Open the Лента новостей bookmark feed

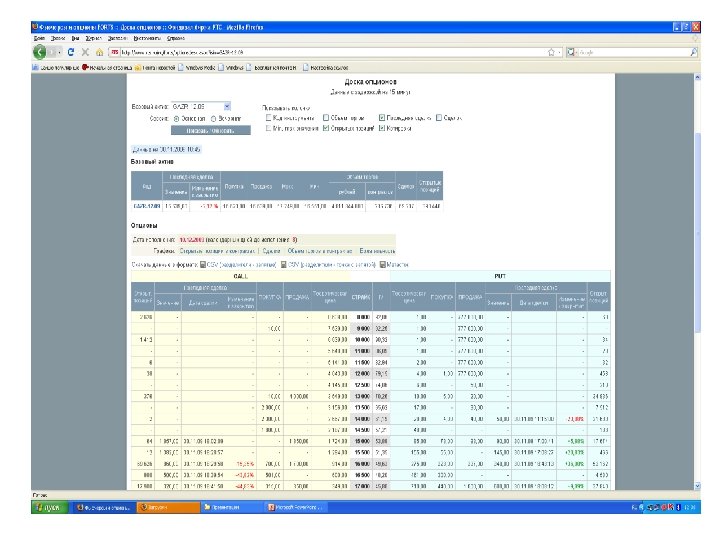(155, 68)
